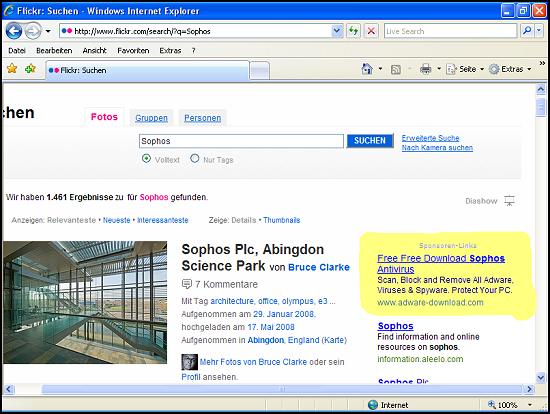Click the vertical scrollbar up arrow

tap(541, 89)
